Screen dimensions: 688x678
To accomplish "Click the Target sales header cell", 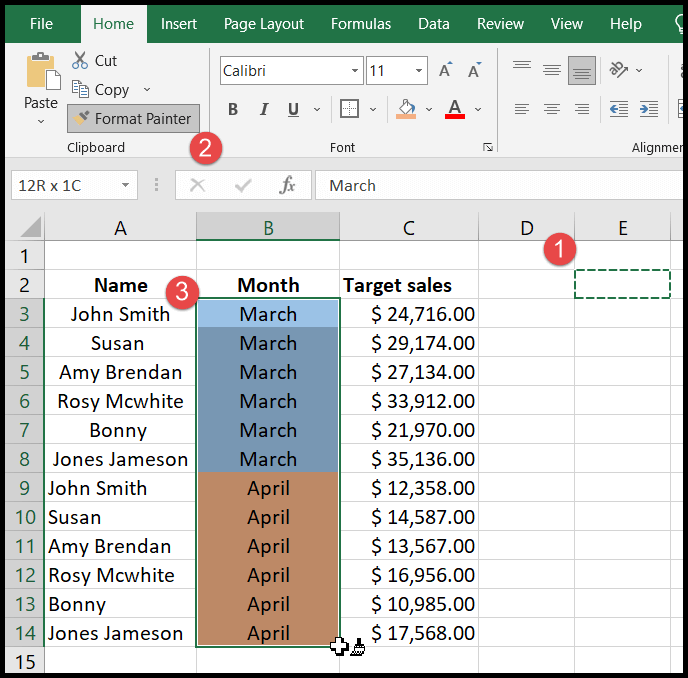I will coord(409,285).
